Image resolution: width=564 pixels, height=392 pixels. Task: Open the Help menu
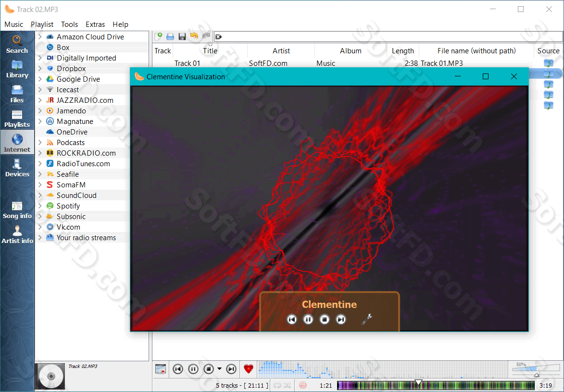(121, 24)
